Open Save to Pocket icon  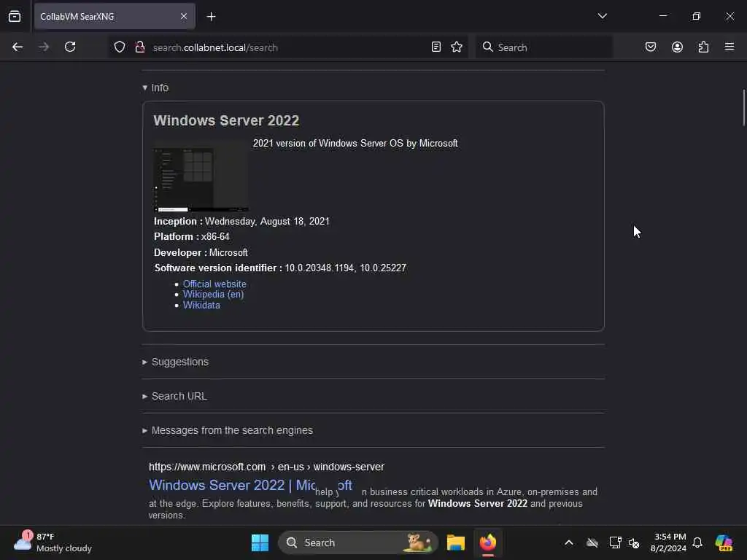(651, 47)
